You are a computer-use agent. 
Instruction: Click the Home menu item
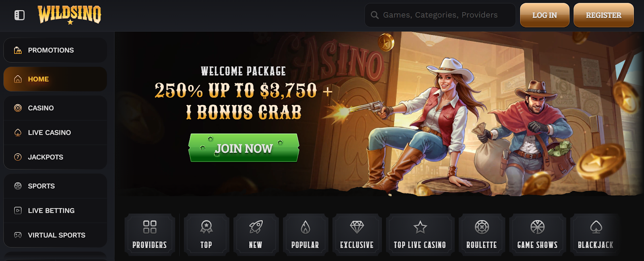(x=55, y=79)
